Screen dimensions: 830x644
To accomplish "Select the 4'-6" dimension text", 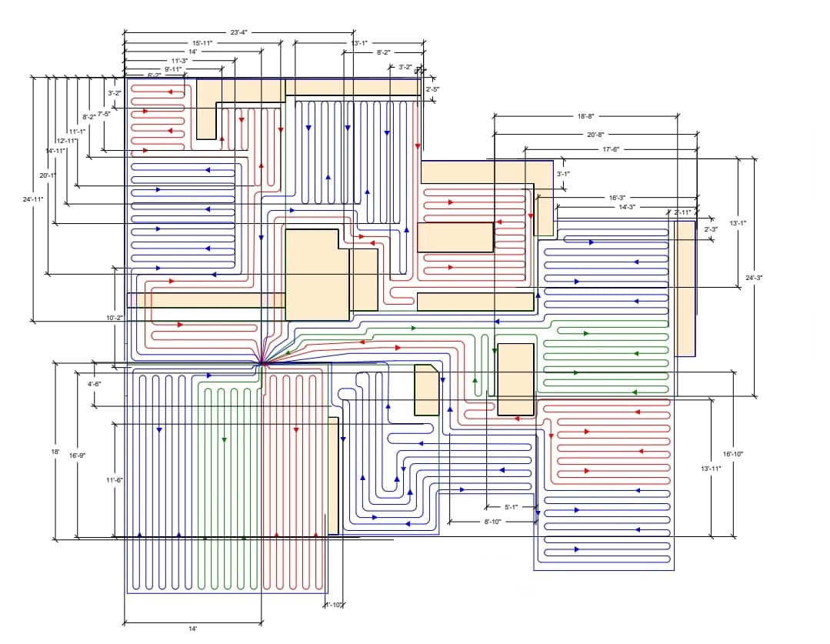I will click(94, 384).
